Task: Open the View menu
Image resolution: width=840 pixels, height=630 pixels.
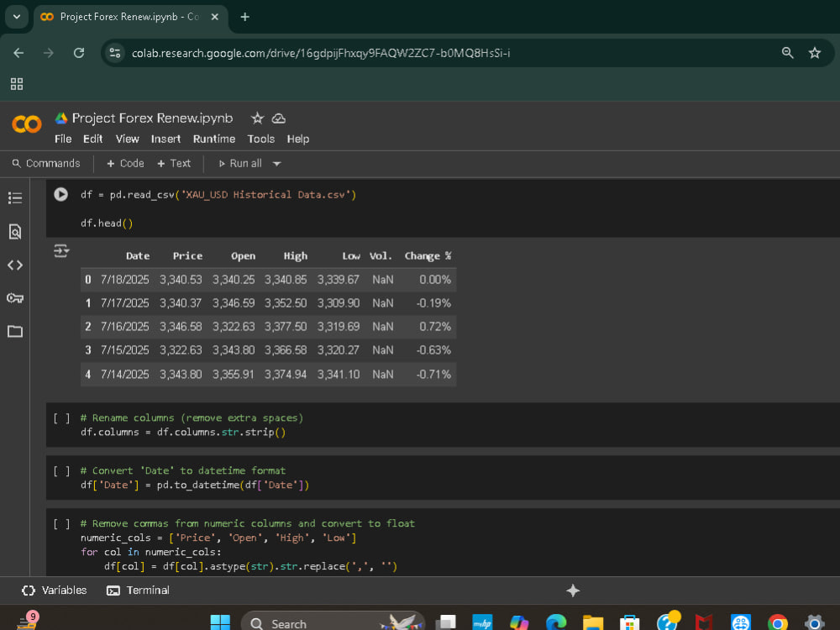Action: coord(128,139)
